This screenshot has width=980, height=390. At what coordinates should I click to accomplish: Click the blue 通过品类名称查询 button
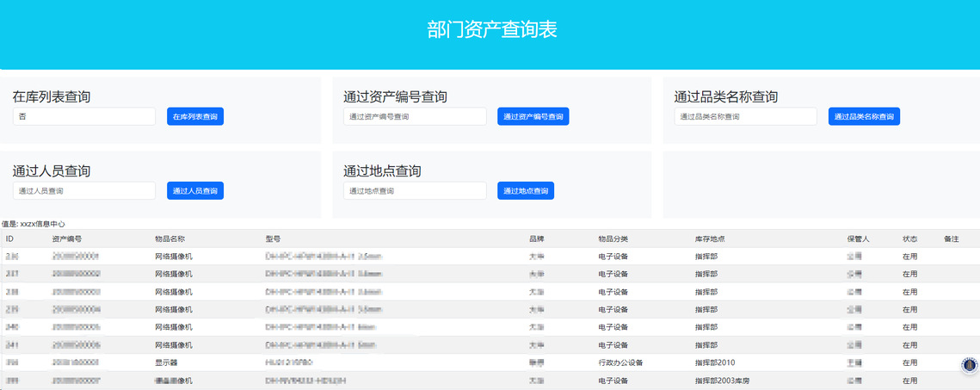(x=864, y=116)
